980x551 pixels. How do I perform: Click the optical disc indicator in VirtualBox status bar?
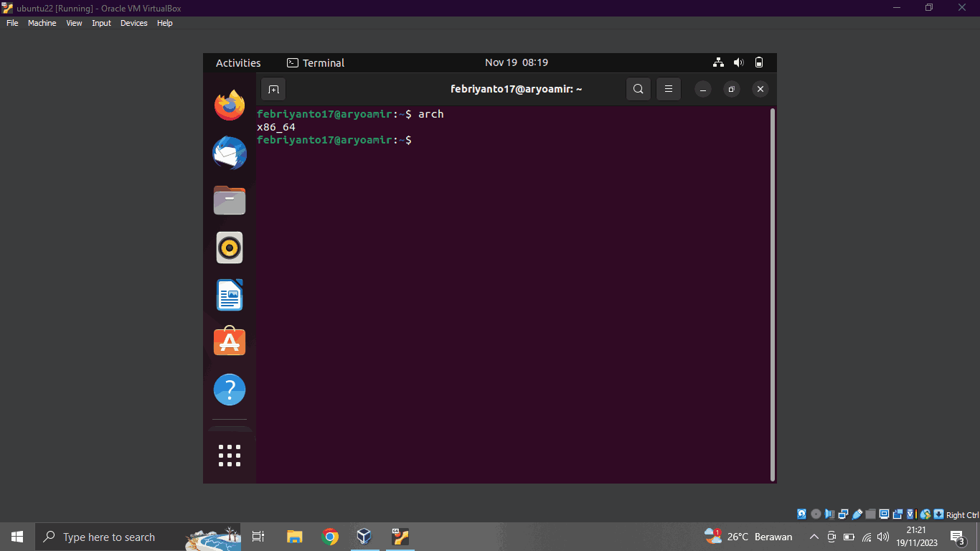[816, 514]
